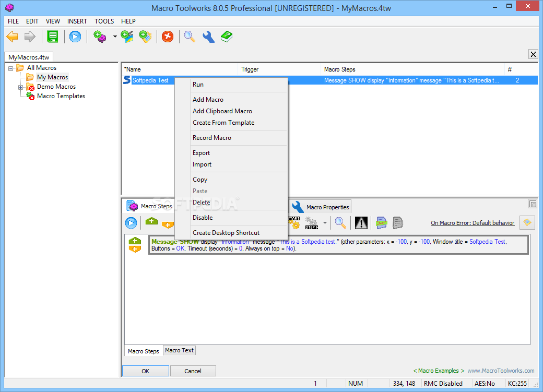Screen dimensions: 543x392
Task: Open the VIEW menu
Action: [x=53, y=21]
